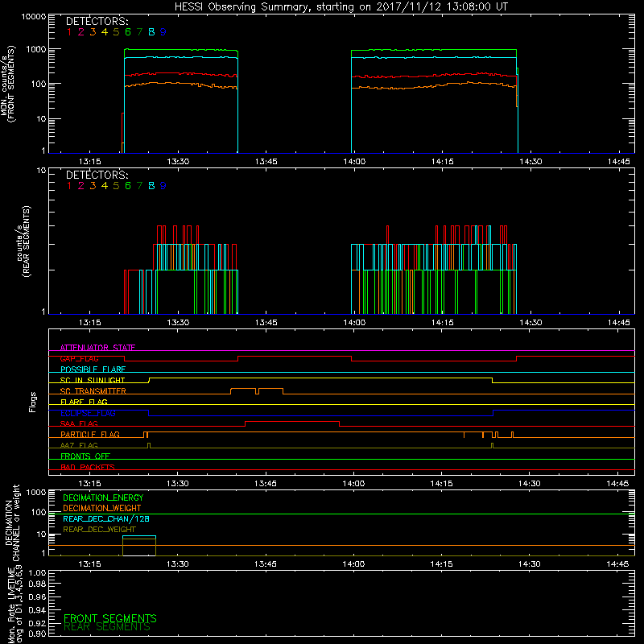Click the 14:45 tick under the decimation plot
Image resolution: width=644 pixels, height=644 pixels.
pyautogui.click(x=617, y=564)
